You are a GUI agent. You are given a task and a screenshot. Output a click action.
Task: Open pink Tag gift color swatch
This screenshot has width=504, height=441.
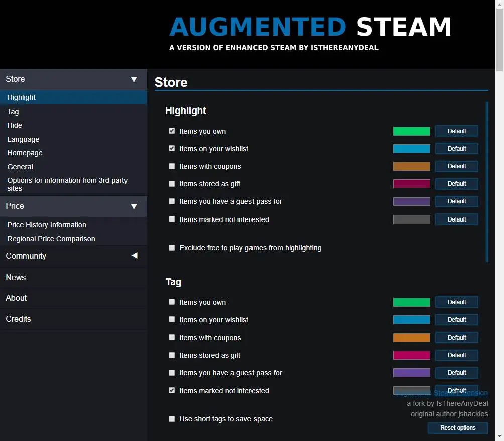pyautogui.click(x=412, y=355)
